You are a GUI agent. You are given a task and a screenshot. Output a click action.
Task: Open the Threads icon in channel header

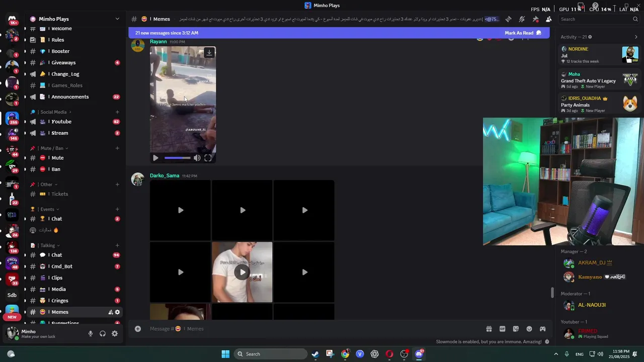click(509, 19)
